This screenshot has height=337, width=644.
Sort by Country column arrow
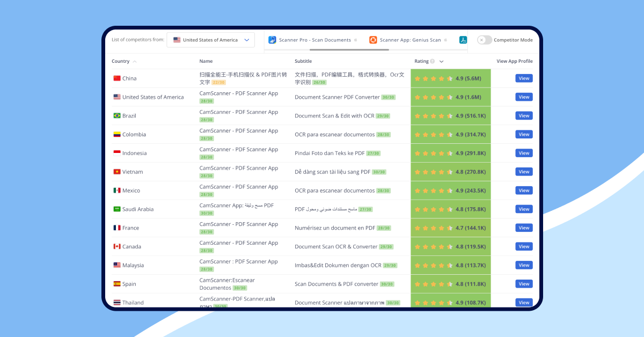click(x=134, y=62)
